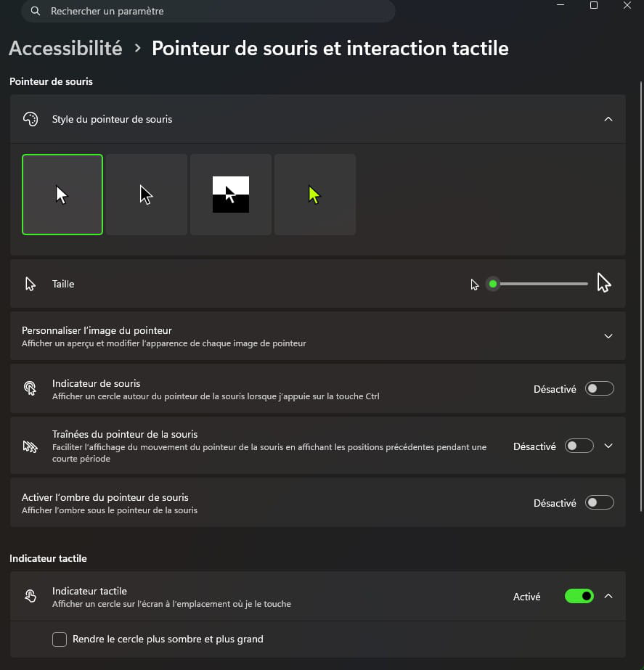Select the custom lime pointer style

[315, 195]
